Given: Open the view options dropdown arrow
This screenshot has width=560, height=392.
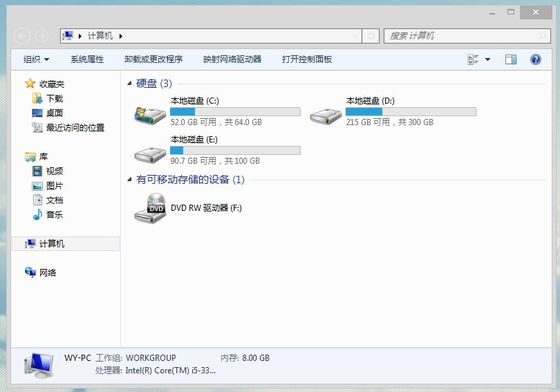Looking at the screenshot, I should pos(488,59).
